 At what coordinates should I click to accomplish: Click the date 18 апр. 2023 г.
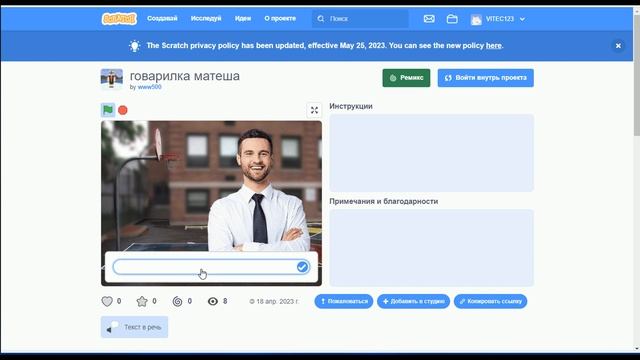(277, 301)
